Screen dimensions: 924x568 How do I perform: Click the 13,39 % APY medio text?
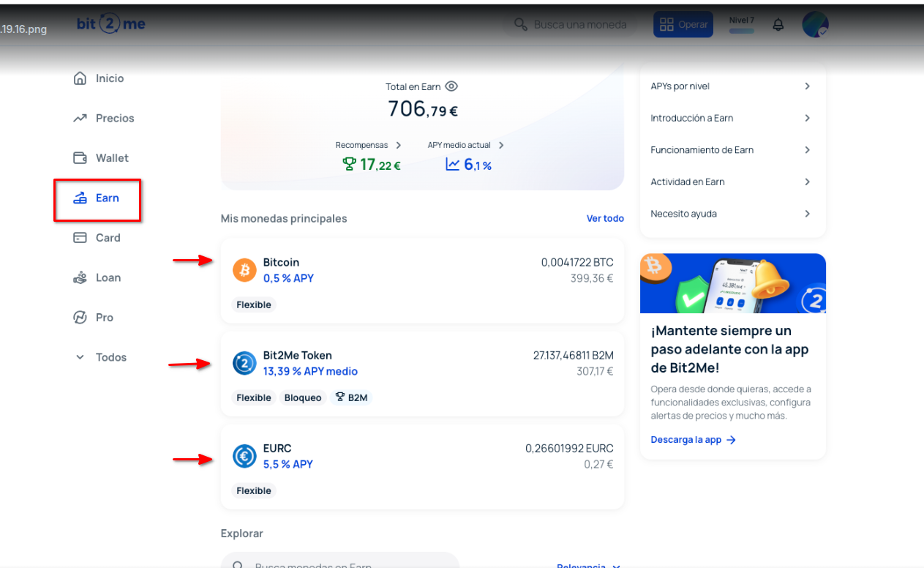pyautogui.click(x=310, y=371)
